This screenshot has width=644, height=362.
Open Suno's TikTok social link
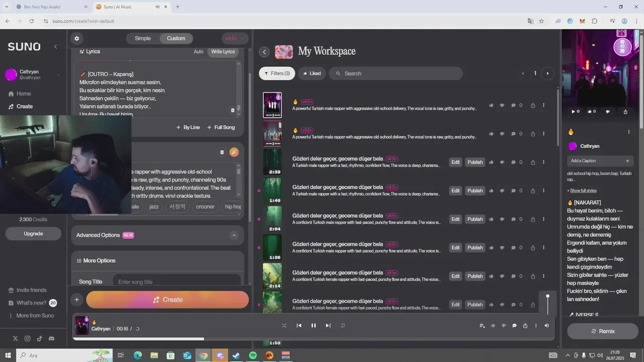[39, 339]
